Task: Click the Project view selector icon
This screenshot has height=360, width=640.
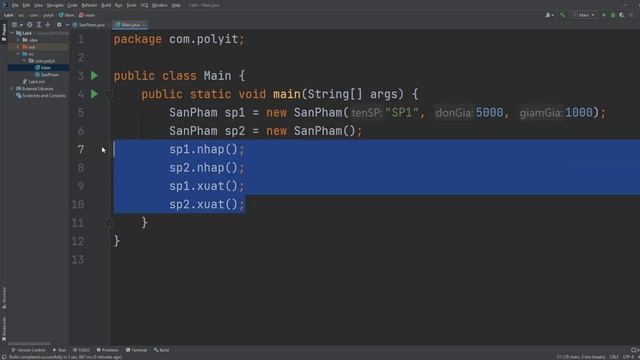Action: (x=16, y=25)
